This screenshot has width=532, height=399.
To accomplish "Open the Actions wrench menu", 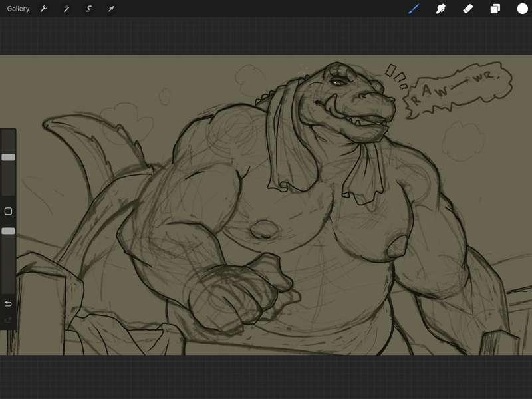I will pyautogui.click(x=43, y=9).
